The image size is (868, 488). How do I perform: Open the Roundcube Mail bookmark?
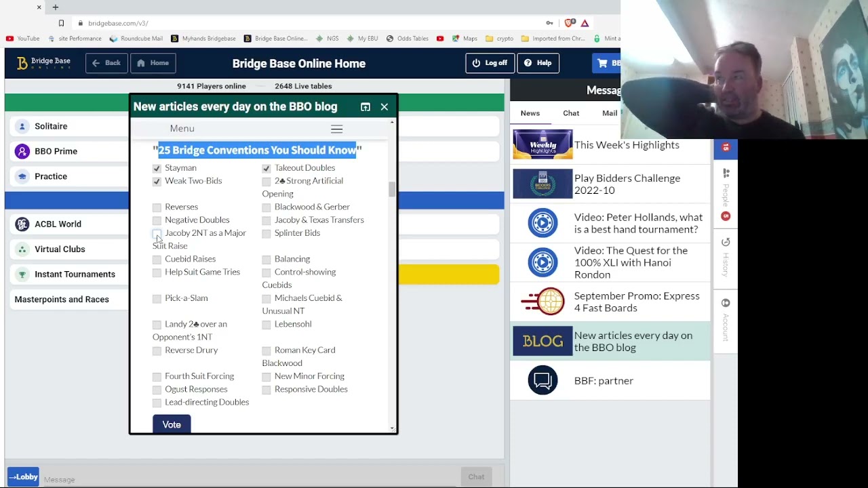[x=136, y=39]
